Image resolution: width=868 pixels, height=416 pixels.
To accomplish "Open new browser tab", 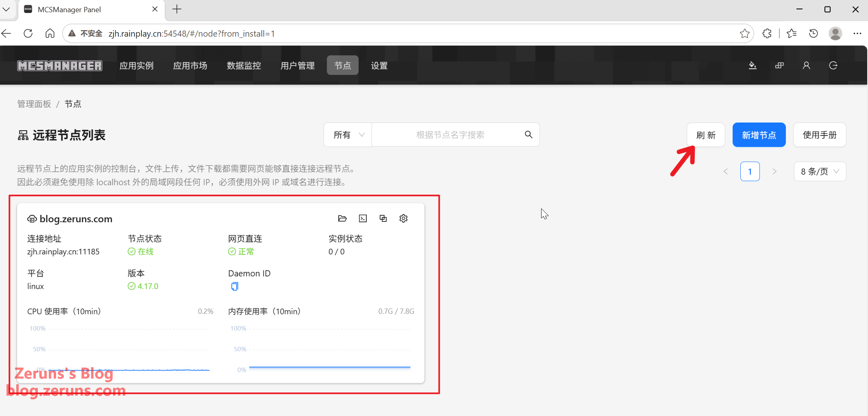I will (x=177, y=9).
